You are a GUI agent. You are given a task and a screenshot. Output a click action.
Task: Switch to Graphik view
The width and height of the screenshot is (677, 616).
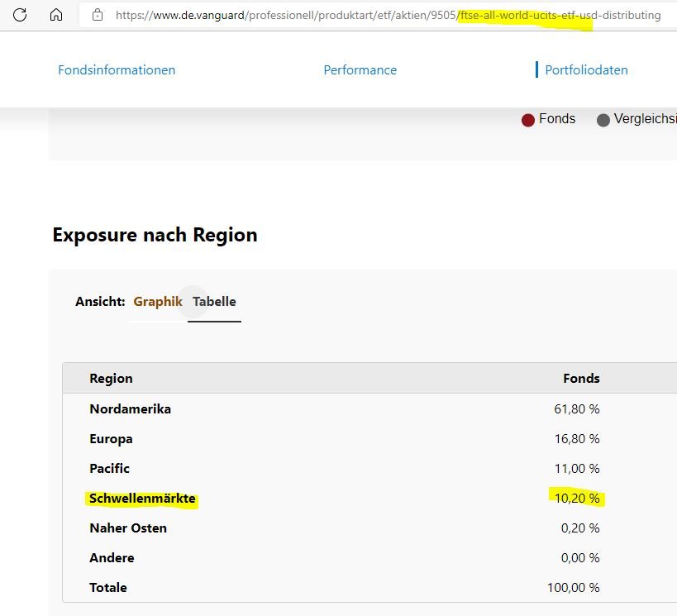coord(157,302)
